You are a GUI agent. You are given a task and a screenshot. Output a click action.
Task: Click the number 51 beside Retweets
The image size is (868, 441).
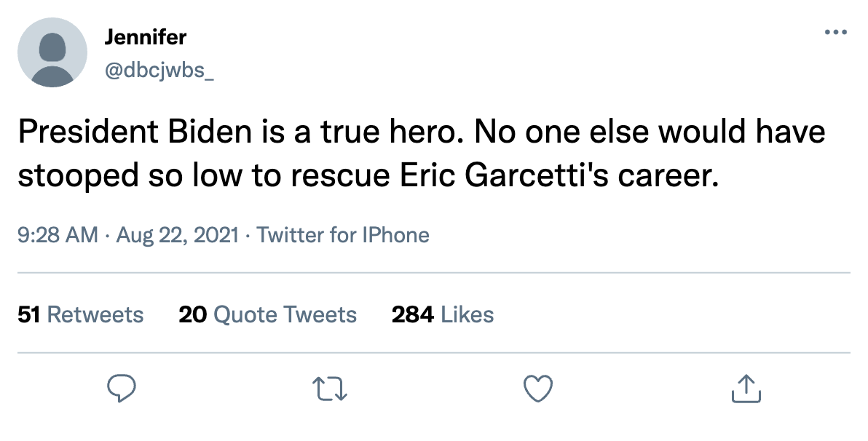tap(28, 314)
